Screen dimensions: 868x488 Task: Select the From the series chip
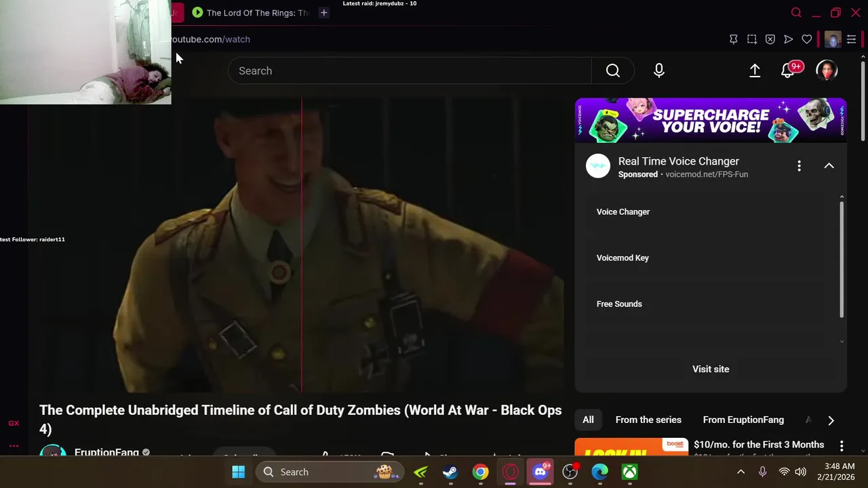[648, 420]
